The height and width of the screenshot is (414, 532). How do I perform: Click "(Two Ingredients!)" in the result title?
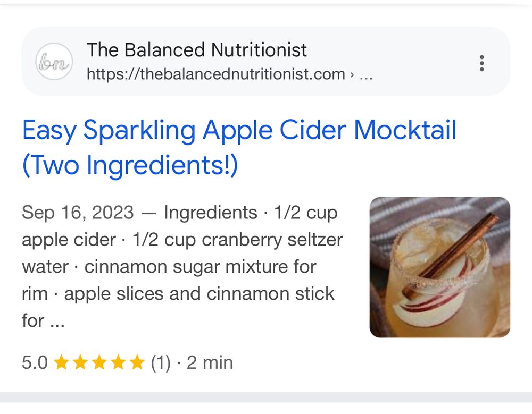coord(130,166)
